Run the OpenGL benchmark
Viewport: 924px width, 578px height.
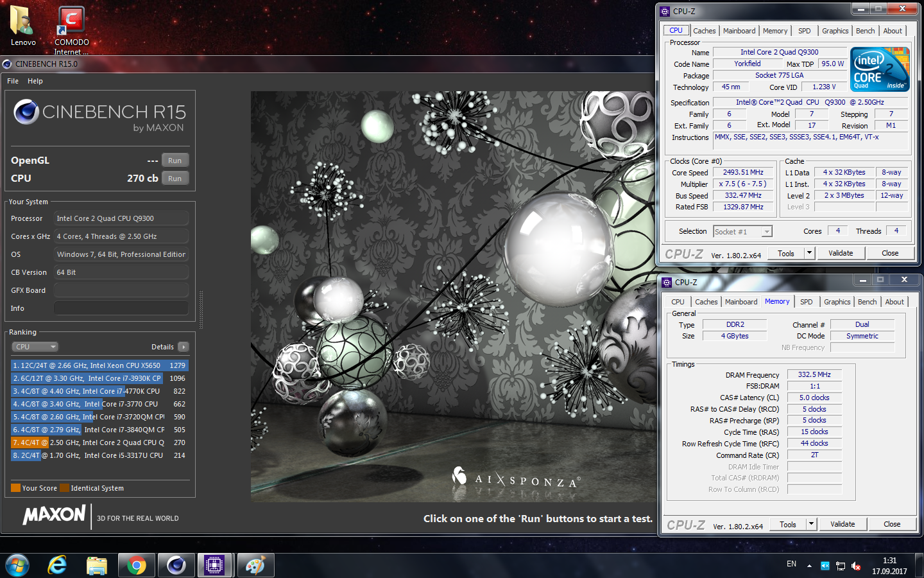click(x=175, y=161)
